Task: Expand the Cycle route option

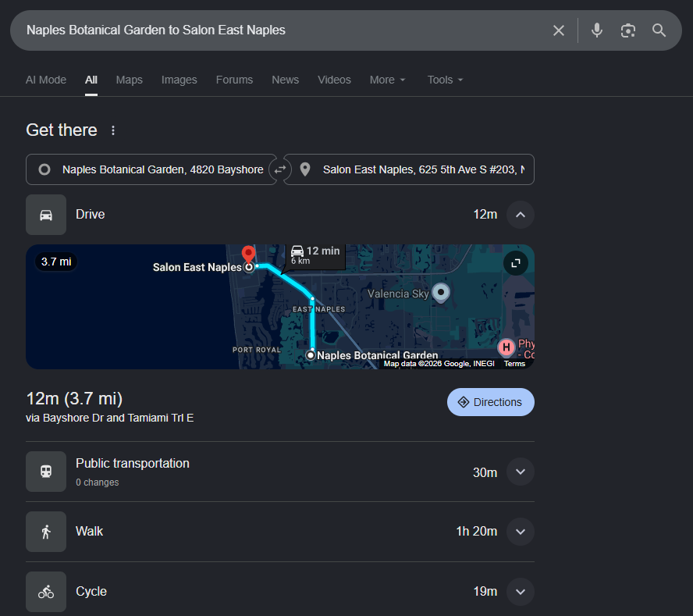Action: click(x=521, y=592)
